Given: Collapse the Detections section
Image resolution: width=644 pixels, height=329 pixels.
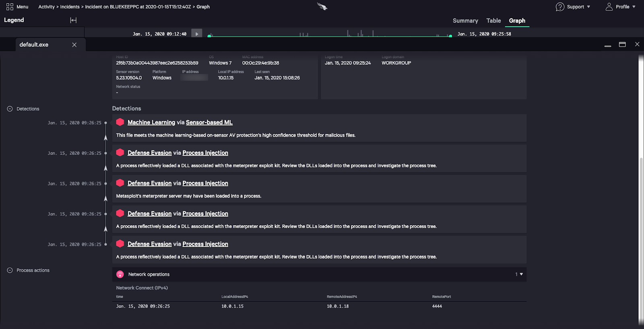Looking at the screenshot, I should point(10,109).
